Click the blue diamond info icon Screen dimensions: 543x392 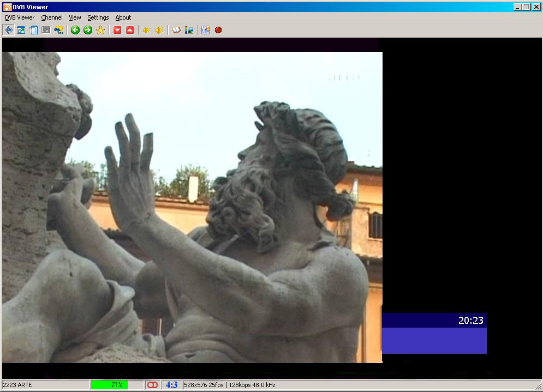point(8,30)
